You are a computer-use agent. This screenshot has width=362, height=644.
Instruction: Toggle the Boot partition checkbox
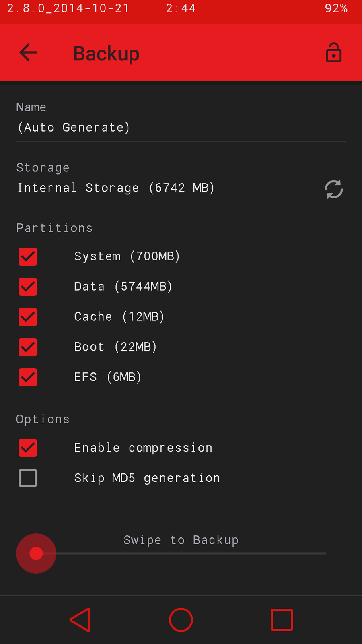click(x=28, y=347)
